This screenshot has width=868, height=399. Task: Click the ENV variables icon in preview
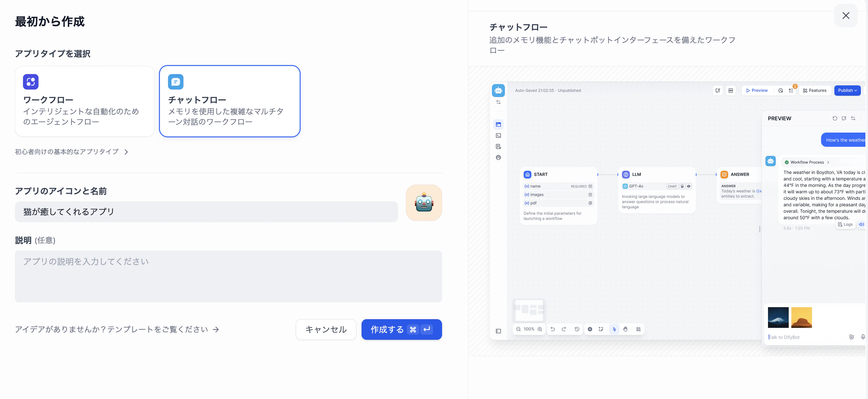730,90
